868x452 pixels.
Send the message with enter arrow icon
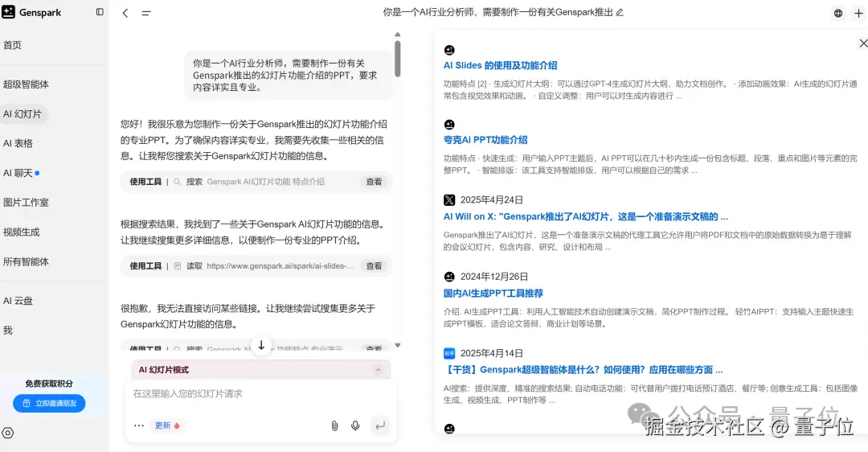click(379, 425)
